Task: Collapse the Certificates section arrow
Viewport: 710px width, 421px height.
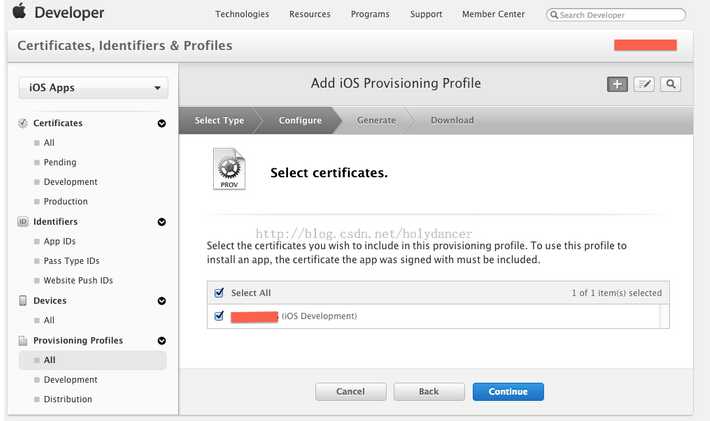Action: tap(162, 123)
